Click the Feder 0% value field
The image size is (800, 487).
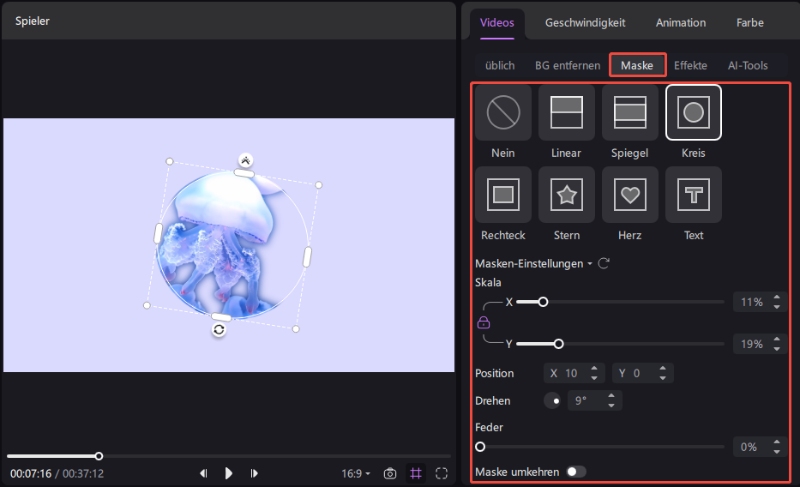point(759,447)
